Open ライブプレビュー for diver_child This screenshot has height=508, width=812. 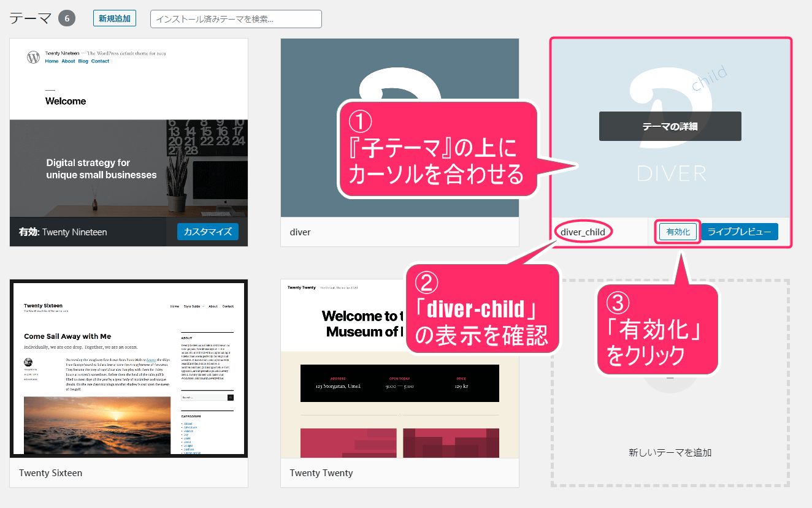pyautogui.click(x=739, y=232)
